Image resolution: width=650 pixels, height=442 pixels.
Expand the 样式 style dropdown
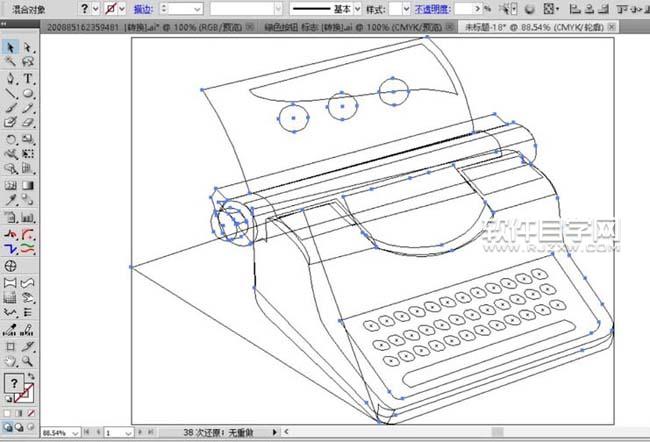405,8
